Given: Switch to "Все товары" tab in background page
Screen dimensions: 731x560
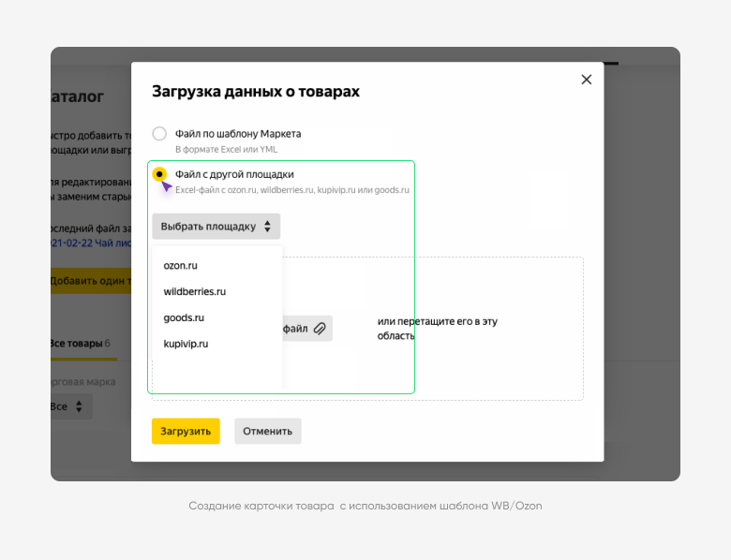Looking at the screenshot, I should (x=81, y=344).
